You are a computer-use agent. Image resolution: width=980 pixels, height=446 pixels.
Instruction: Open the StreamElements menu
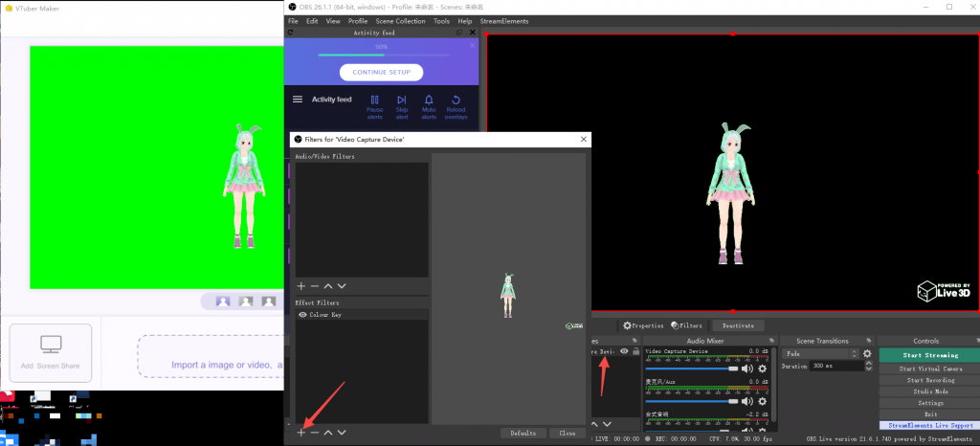tap(503, 21)
